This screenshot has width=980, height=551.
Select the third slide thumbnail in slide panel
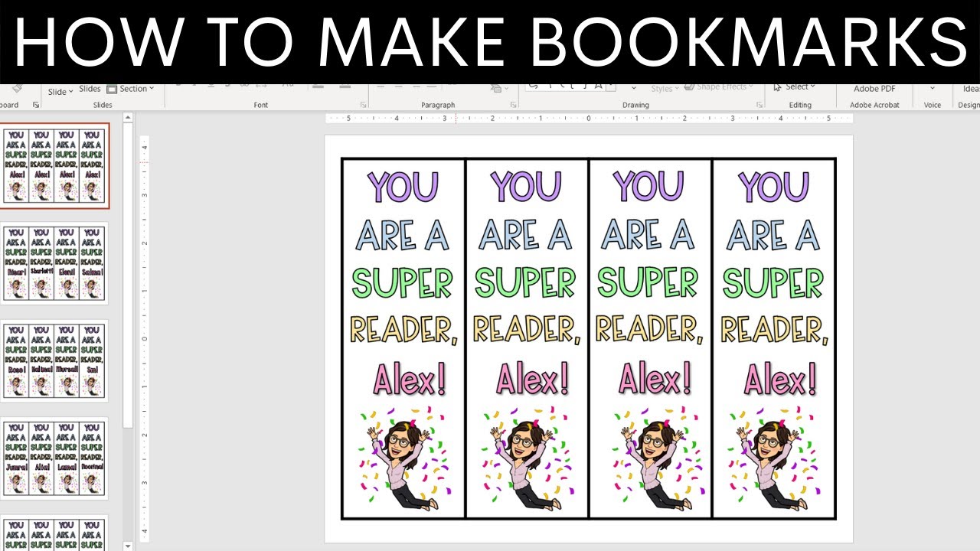(x=54, y=361)
